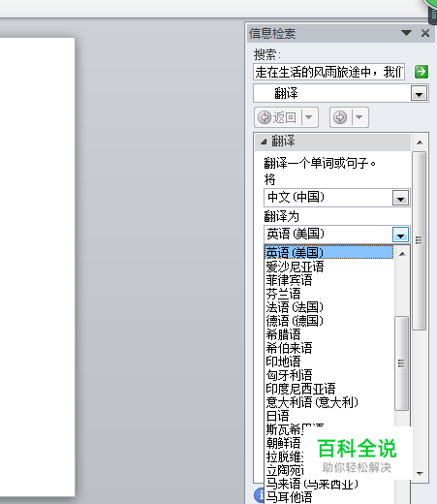This screenshot has height=504, width=437.
Task: Click the forward arrow button
Action: [340, 117]
